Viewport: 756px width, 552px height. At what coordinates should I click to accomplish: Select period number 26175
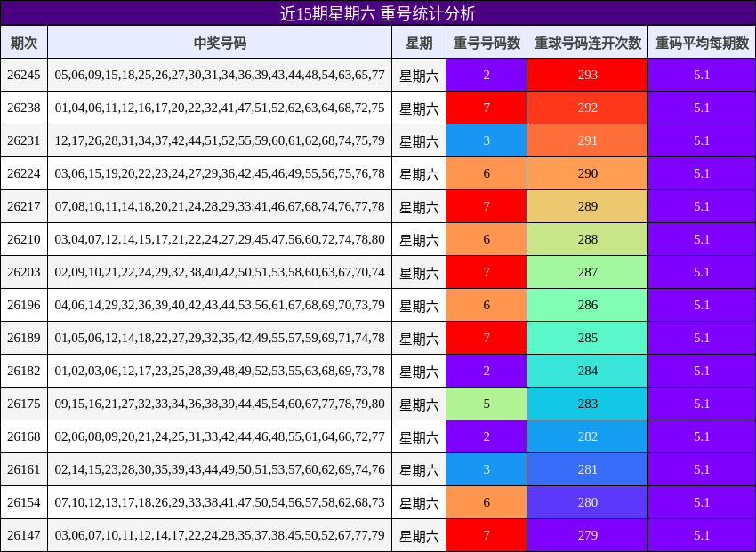point(24,404)
